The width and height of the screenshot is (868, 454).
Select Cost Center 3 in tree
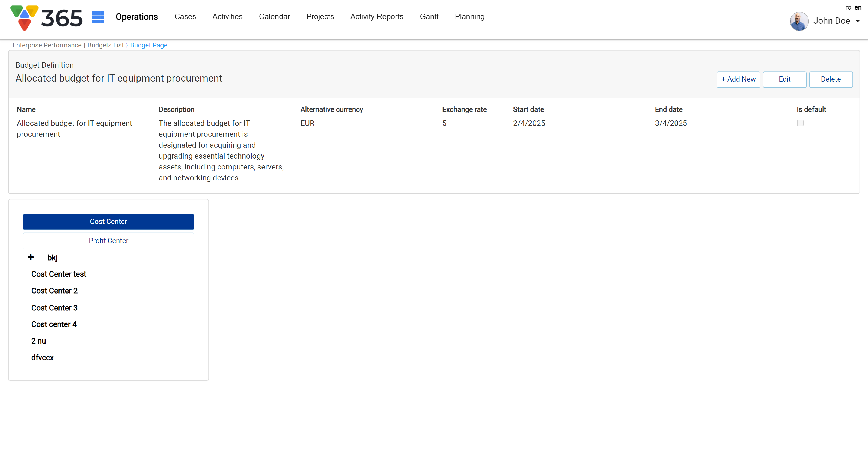point(54,308)
